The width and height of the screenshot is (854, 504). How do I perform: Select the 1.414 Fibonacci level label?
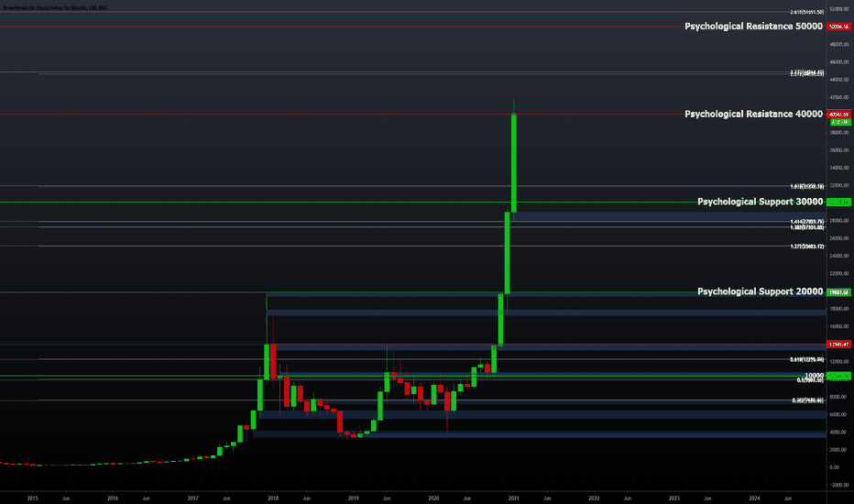click(806, 222)
